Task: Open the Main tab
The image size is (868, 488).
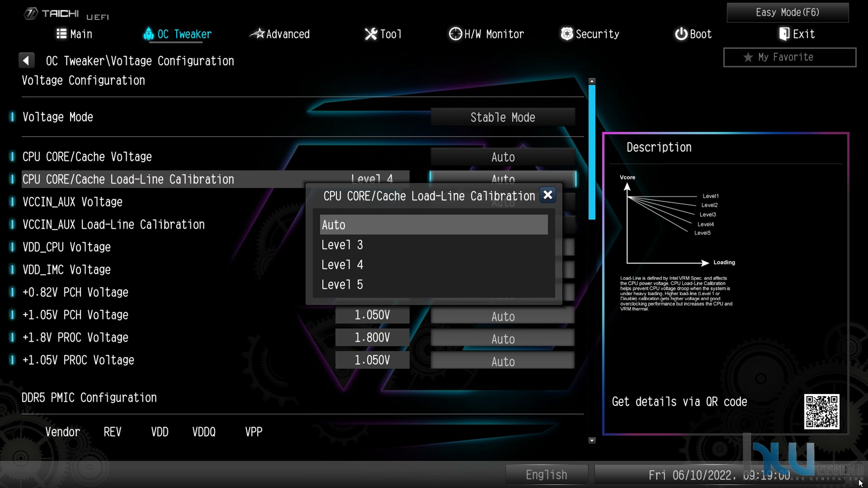Action: (x=74, y=34)
